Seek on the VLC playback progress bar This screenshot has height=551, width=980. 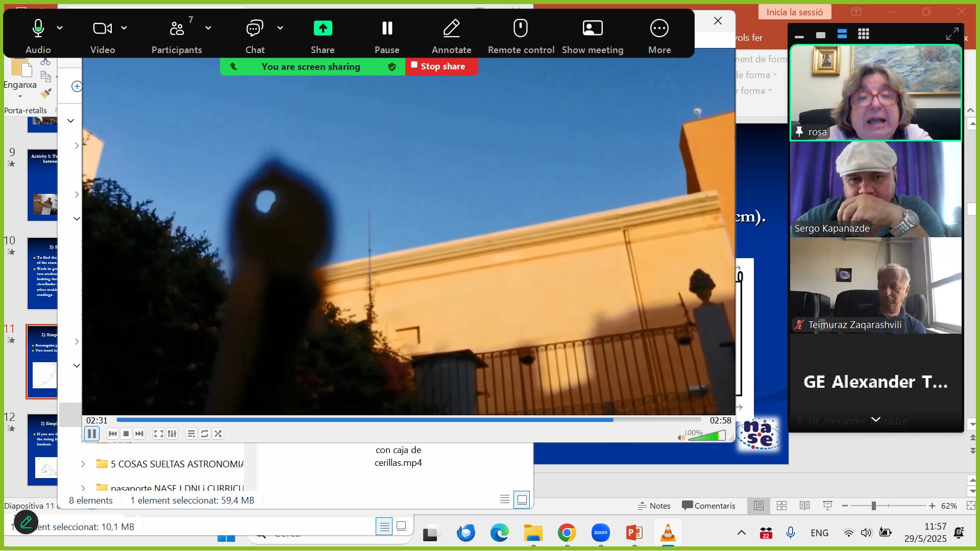(408, 420)
